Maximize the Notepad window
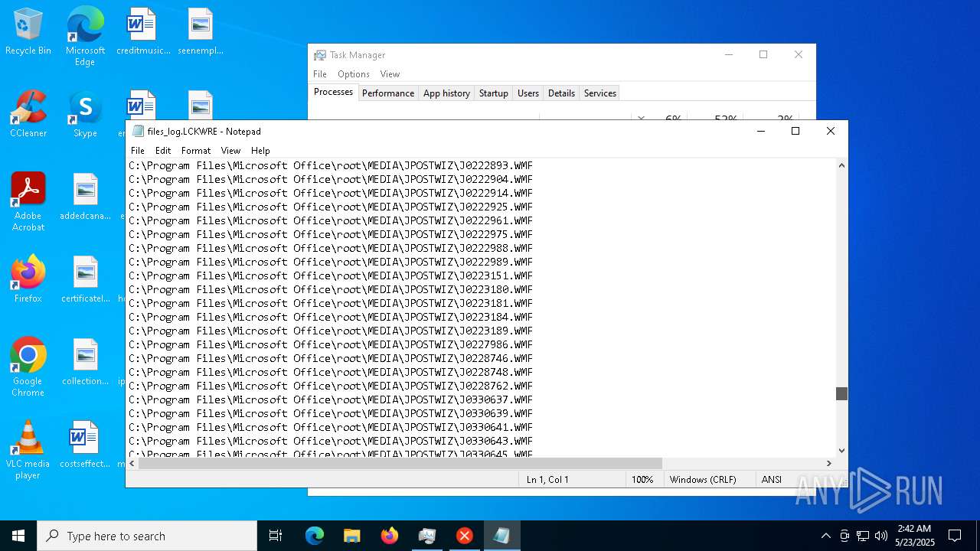This screenshot has height=551, width=980. click(x=795, y=131)
